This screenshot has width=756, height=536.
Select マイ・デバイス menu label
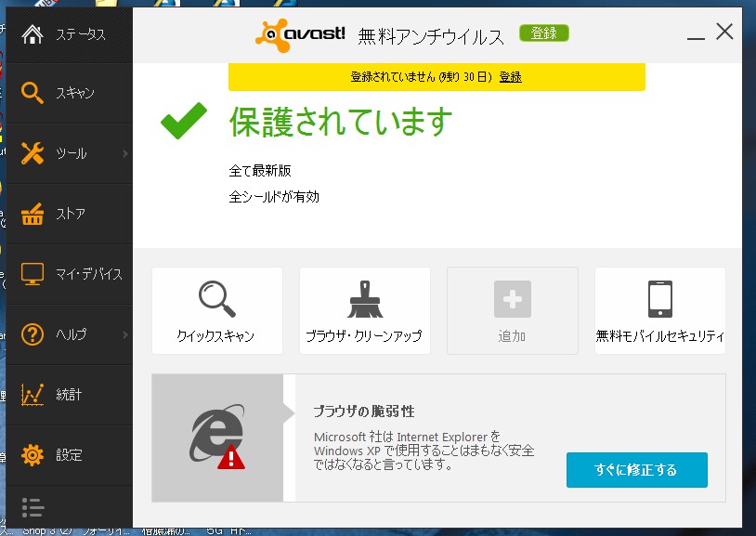pyautogui.click(x=89, y=274)
